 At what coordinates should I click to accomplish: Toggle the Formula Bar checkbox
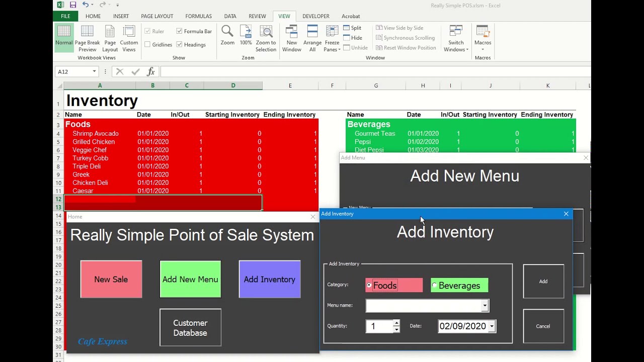coord(179,31)
